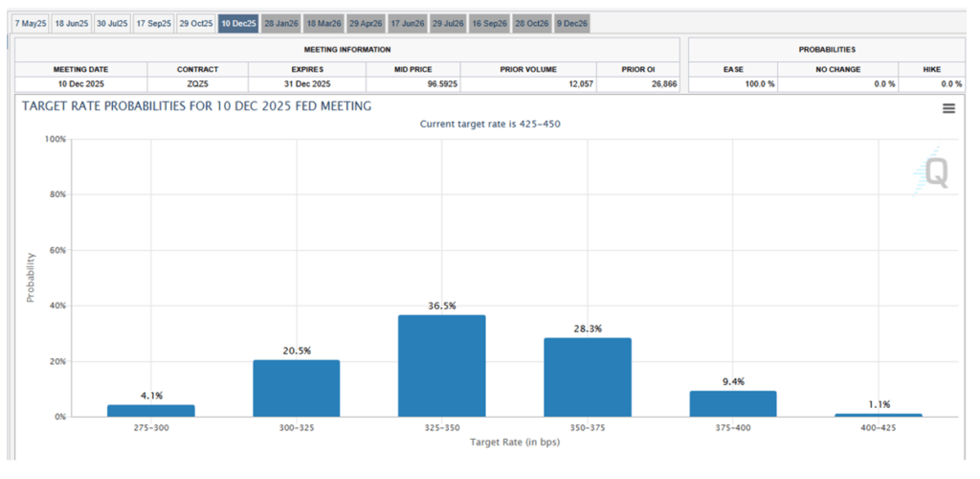Click the 31 Dec 2025 expiry cell
Viewport: 980px width, 479px height.
pyautogui.click(x=307, y=83)
